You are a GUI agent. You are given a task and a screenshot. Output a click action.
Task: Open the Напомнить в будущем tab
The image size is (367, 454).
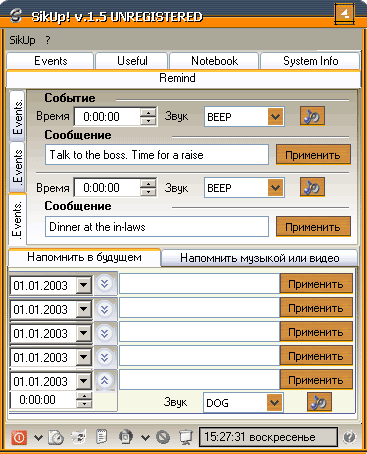point(84,257)
